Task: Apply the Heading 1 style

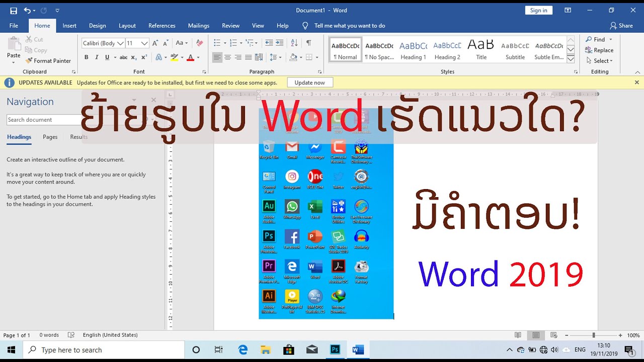Action: click(413, 50)
